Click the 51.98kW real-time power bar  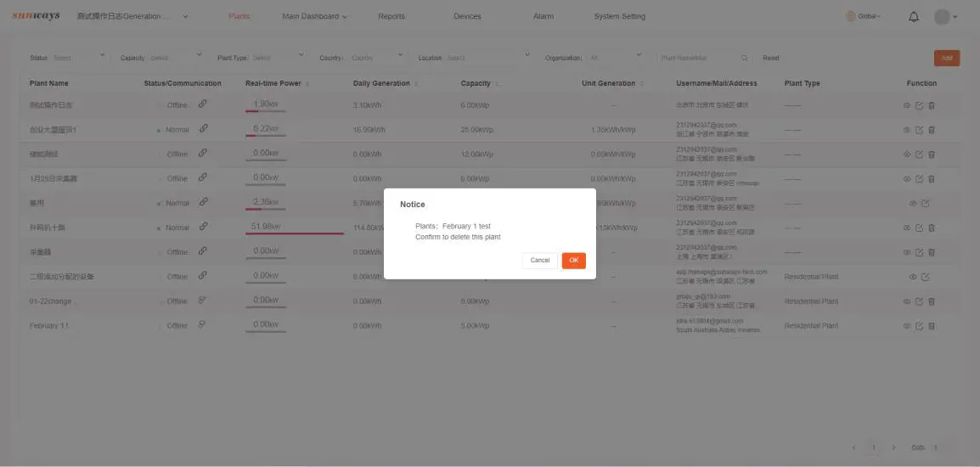tap(295, 233)
